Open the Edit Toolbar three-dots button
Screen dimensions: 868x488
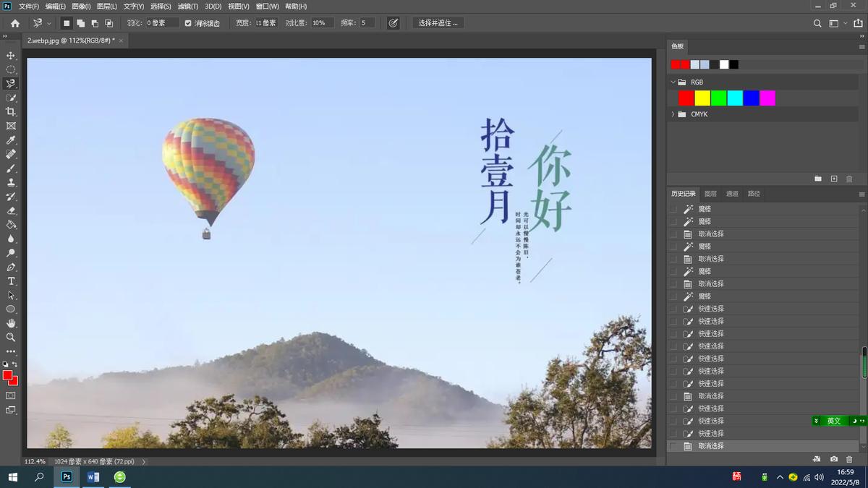11,351
